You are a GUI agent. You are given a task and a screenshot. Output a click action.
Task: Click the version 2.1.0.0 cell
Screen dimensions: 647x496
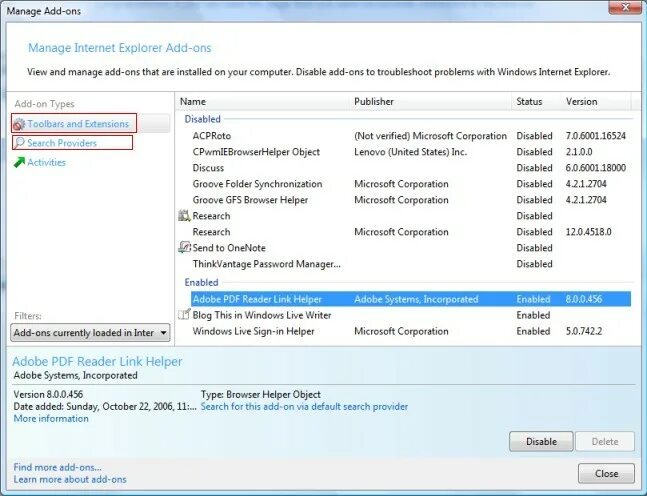tap(579, 152)
